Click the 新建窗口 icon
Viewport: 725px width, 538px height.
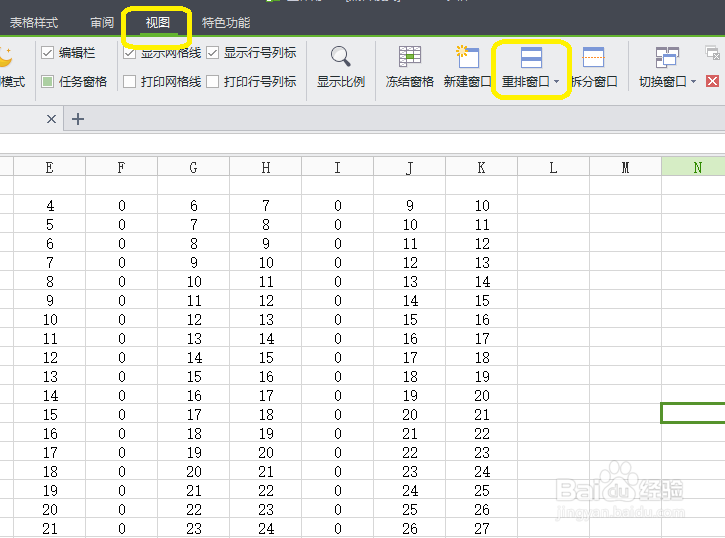(x=467, y=56)
